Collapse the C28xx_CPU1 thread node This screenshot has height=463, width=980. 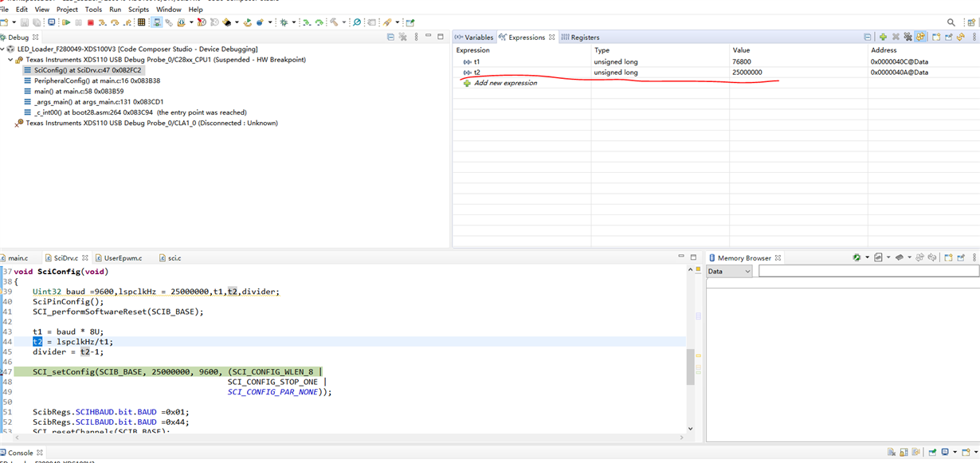pos(10,60)
